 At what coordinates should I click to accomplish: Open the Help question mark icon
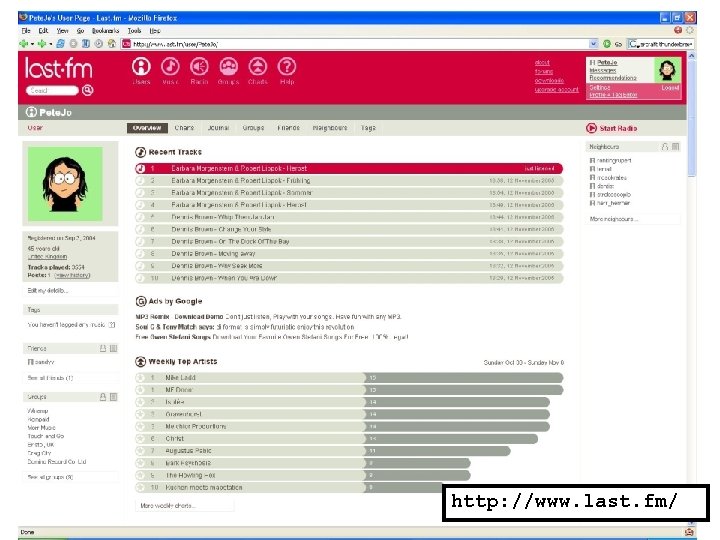pyautogui.click(x=287, y=67)
